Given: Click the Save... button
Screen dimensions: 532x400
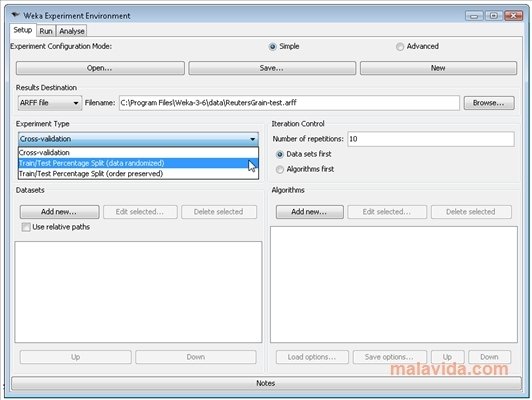Looking at the screenshot, I should (x=272, y=68).
